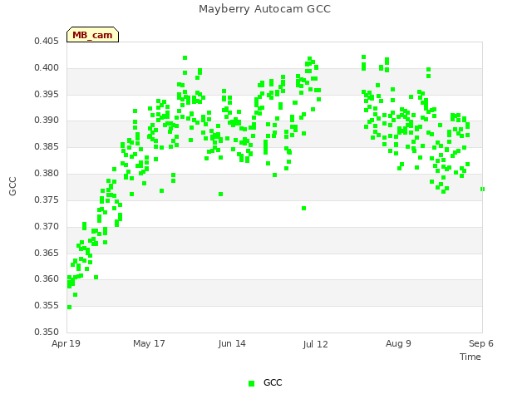Click the 0.360 y-axis value
Screen dimensions: 532x399
pyautogui.click(x=47, y=279)
